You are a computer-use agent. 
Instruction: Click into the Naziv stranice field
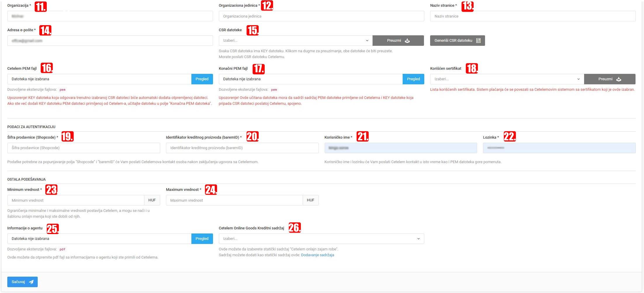(532, 16)
